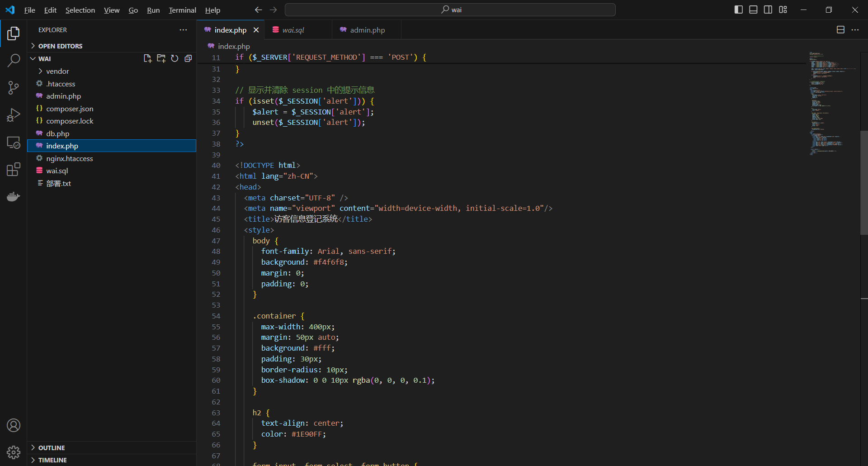Toggle the bottom panel visibility
The width and height of the screenshot is (868, 466).
click(x=753, y=10)
